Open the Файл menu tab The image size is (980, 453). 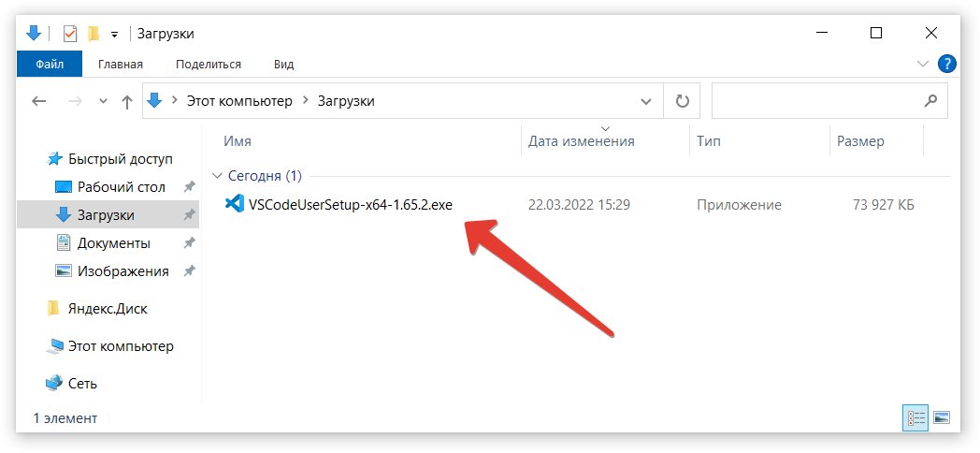point(50,64)
